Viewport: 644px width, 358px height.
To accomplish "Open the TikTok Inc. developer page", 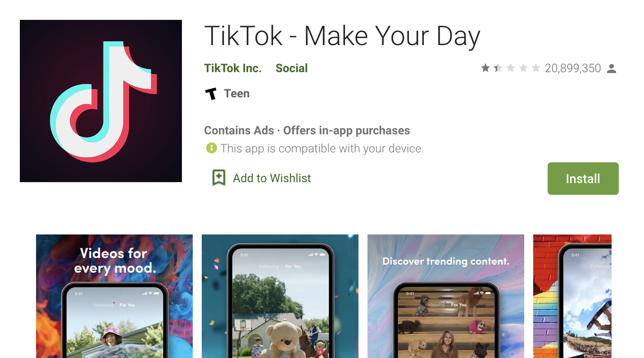I will (x=233, y=68).
